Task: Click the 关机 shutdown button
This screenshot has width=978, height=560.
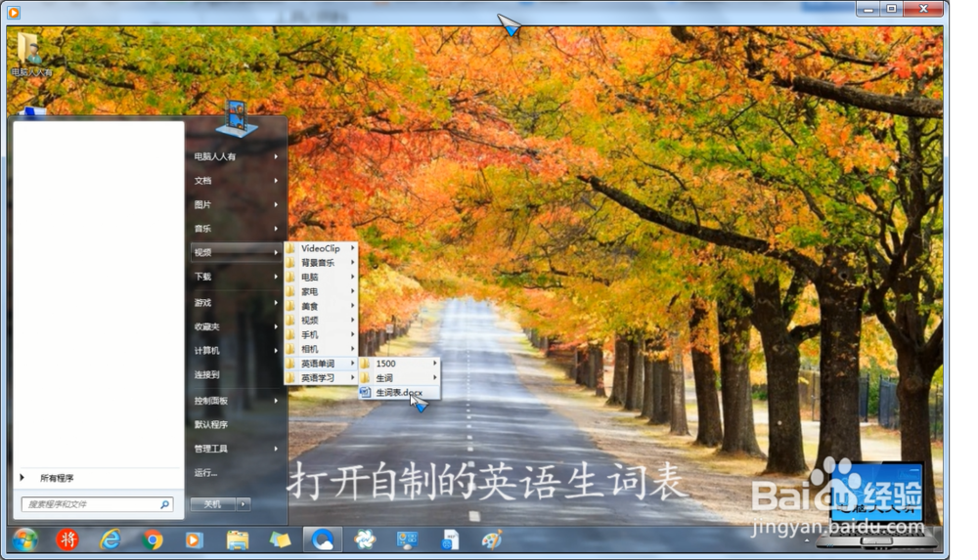Action: (212, 504)
